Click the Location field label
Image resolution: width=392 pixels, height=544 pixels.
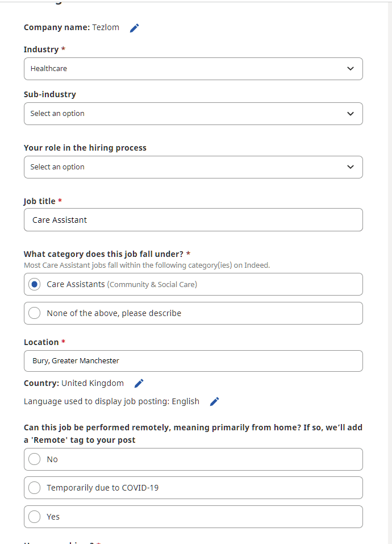41,342
